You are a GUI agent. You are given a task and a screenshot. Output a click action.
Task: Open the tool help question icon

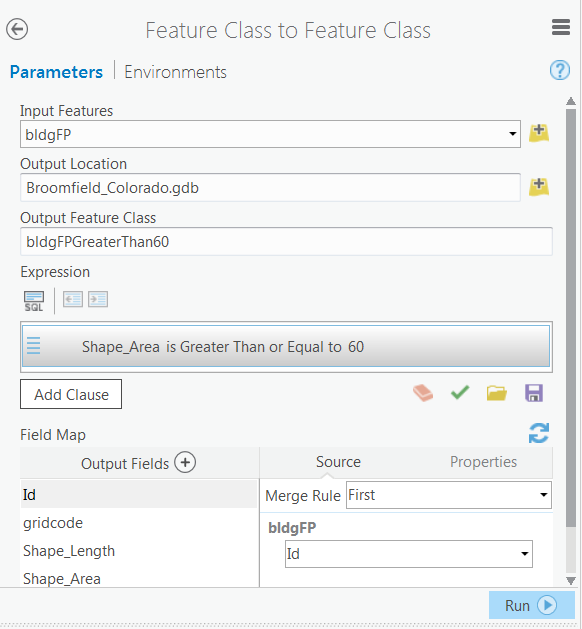coord(560,71)
